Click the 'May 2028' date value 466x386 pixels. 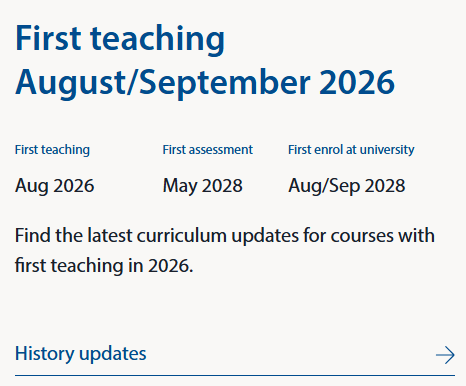pos(203,186)
